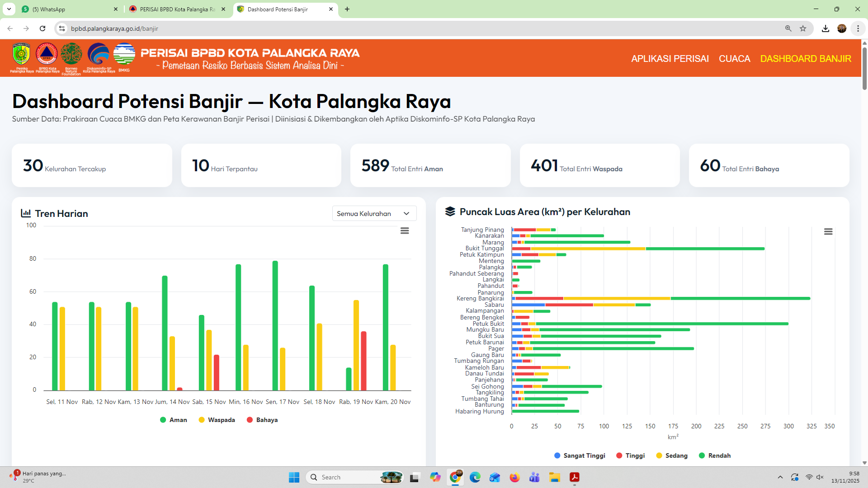Expand hidden system tray icons chevron

[x=780, y=477]
